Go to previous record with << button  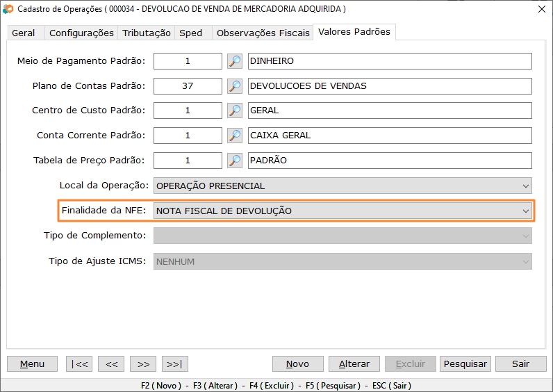pos(111,364)
